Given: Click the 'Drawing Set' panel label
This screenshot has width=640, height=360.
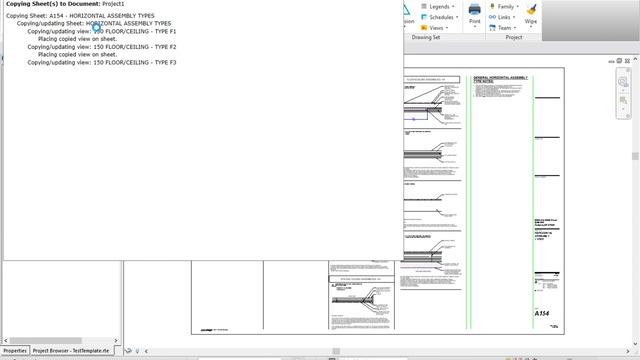Looking at the screenshot, I should [x=426, y=37].
